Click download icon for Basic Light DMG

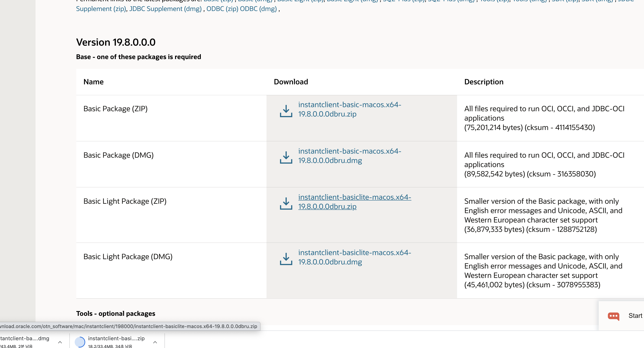click(x=286, y=259)
